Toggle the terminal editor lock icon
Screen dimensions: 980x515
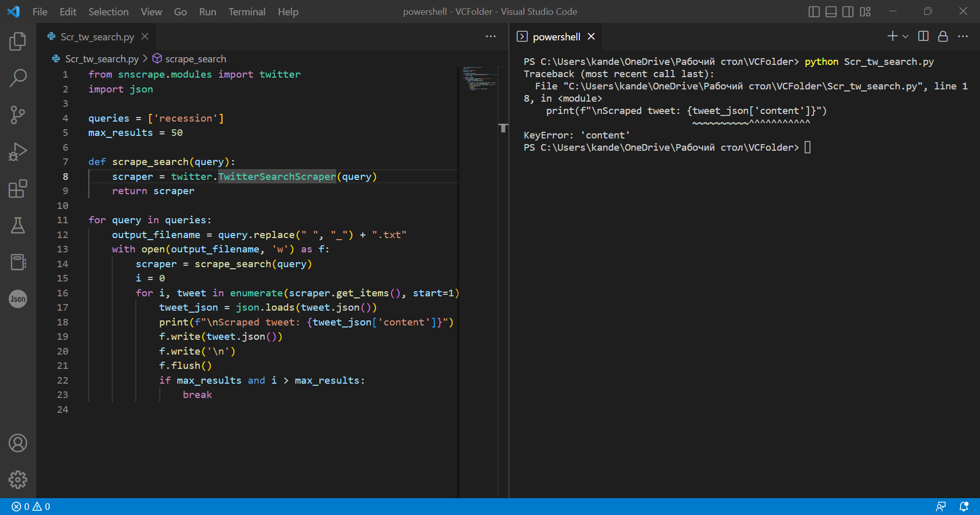click(x=943, y=36)
